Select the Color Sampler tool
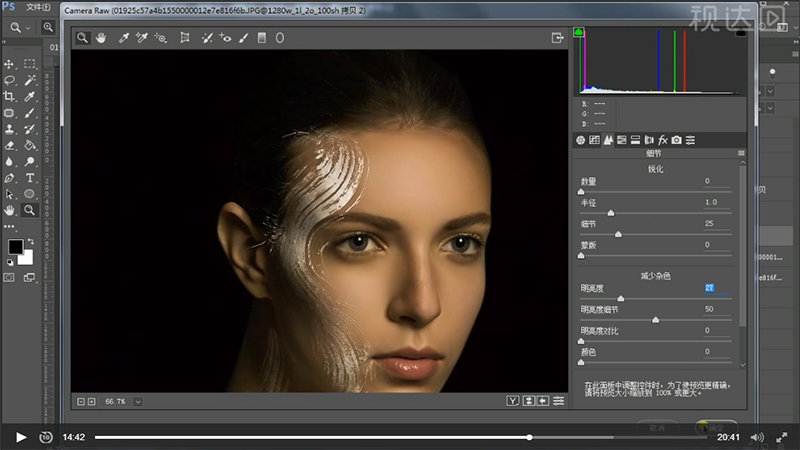 point(142,38)
